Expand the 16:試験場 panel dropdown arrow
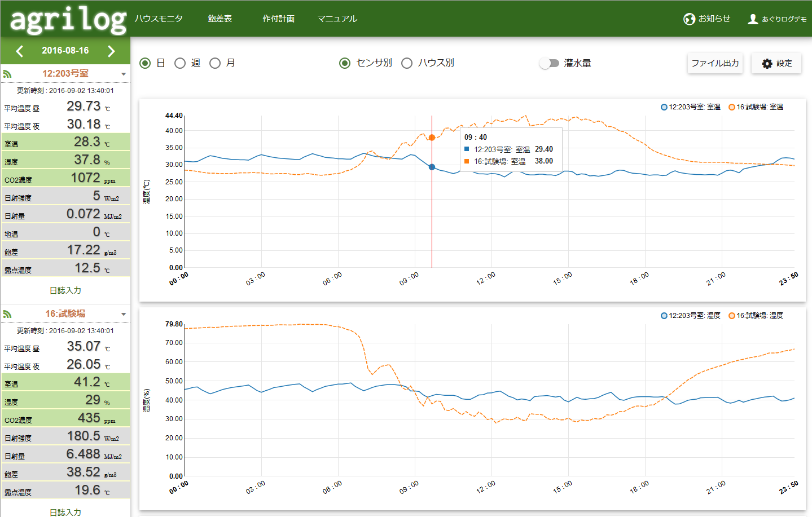Image resolution: width=812 pixels, height=517 pixels. (124, 315)
